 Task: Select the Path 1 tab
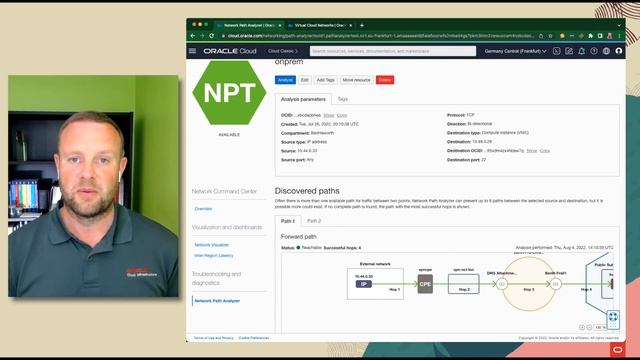(288, 221)
